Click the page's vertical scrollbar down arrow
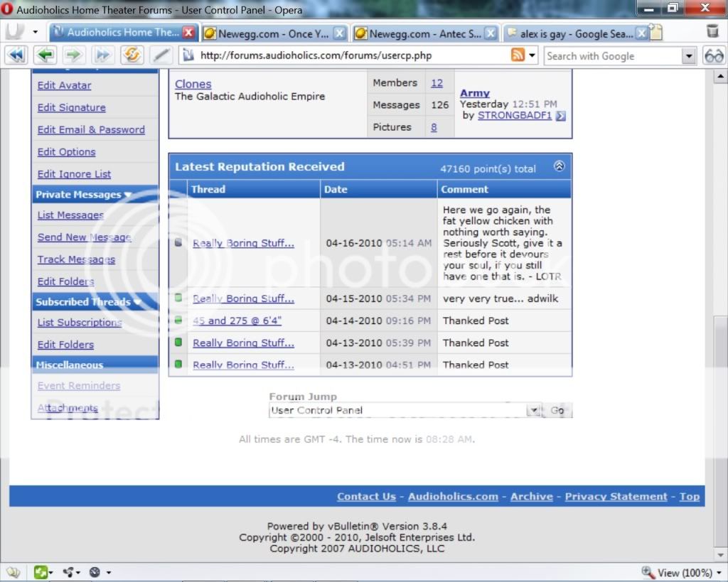Screen dimensions: 728x582 [x=719, y=555]
